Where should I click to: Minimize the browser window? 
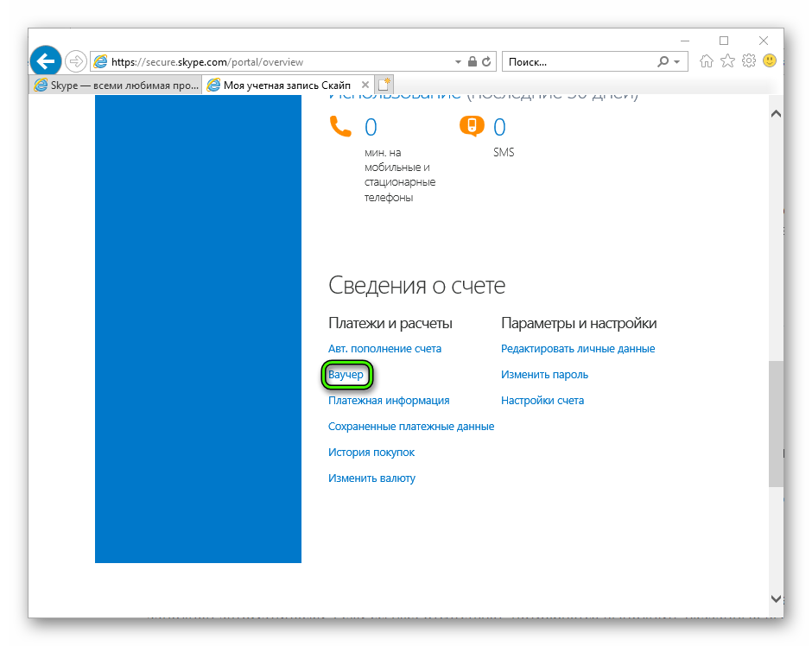pos(685,41)
